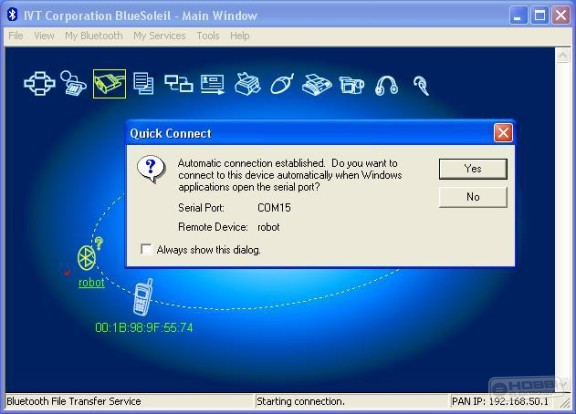Viewport: 576px width, 414px height.
Task: Click Yes to enable automatic connection
Action: (473, 169)
